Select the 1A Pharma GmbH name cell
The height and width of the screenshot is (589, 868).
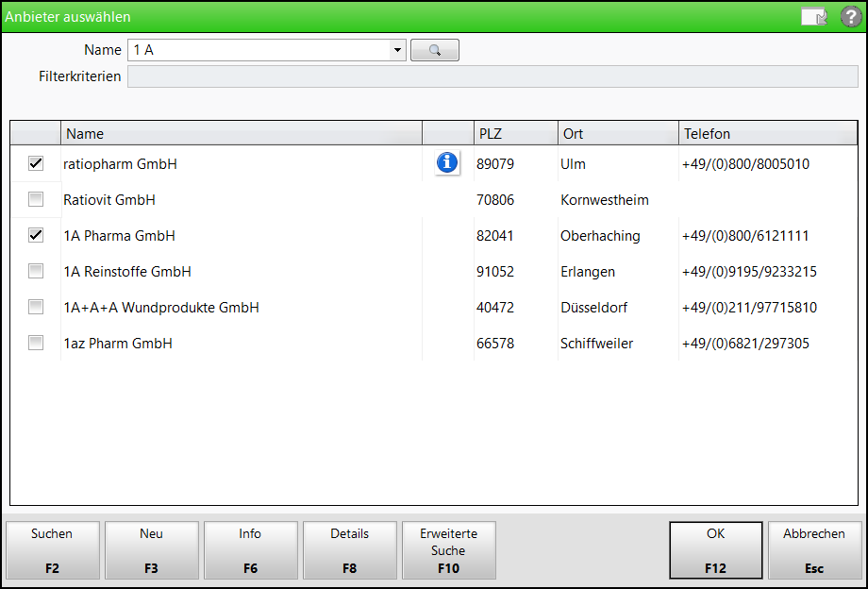242,236
